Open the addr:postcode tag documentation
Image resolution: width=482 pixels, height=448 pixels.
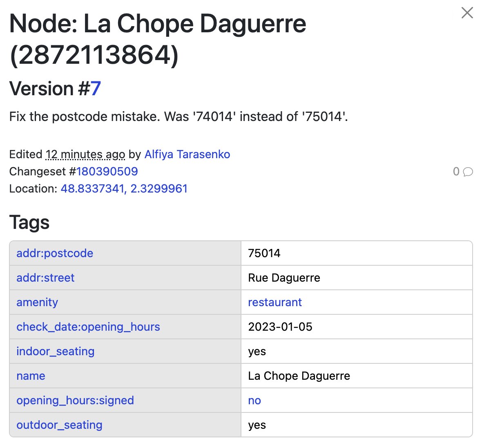click(54, 253)
